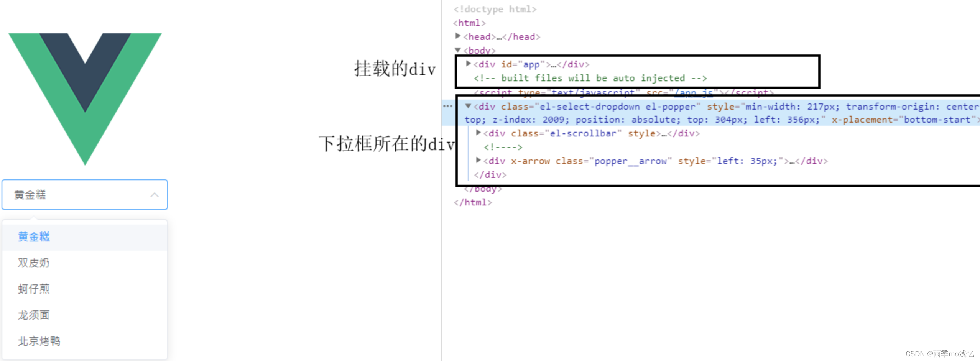Open the ellipsis menu beside selected node
Viewport: 980px width, 361px height.
[447, 106]
